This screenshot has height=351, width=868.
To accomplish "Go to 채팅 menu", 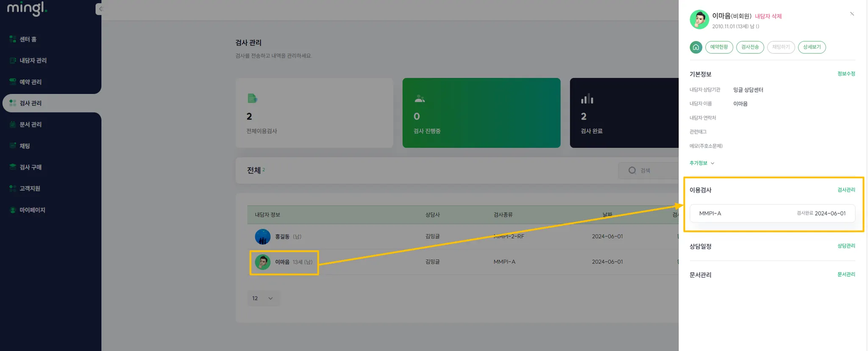I will [25, 146].
